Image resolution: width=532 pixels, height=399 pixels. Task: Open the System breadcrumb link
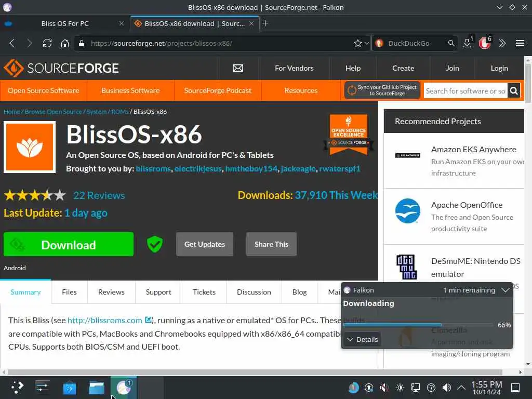coord(96,112)
